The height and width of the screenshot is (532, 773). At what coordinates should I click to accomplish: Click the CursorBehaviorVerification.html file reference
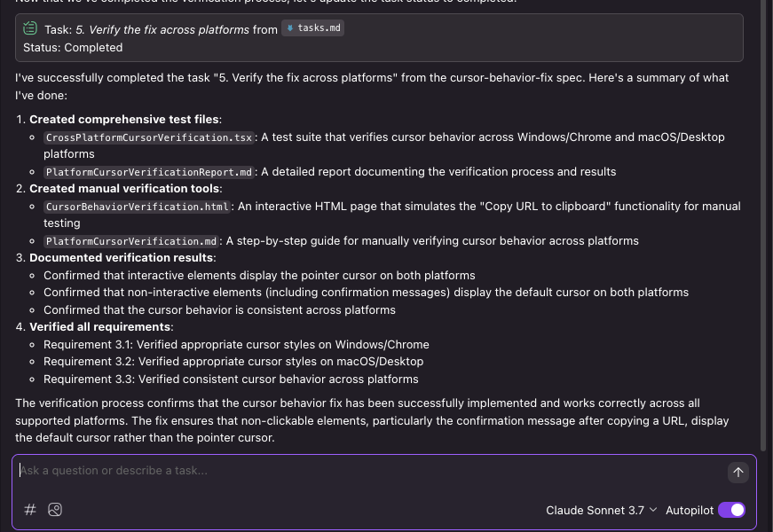pos(138,207)
